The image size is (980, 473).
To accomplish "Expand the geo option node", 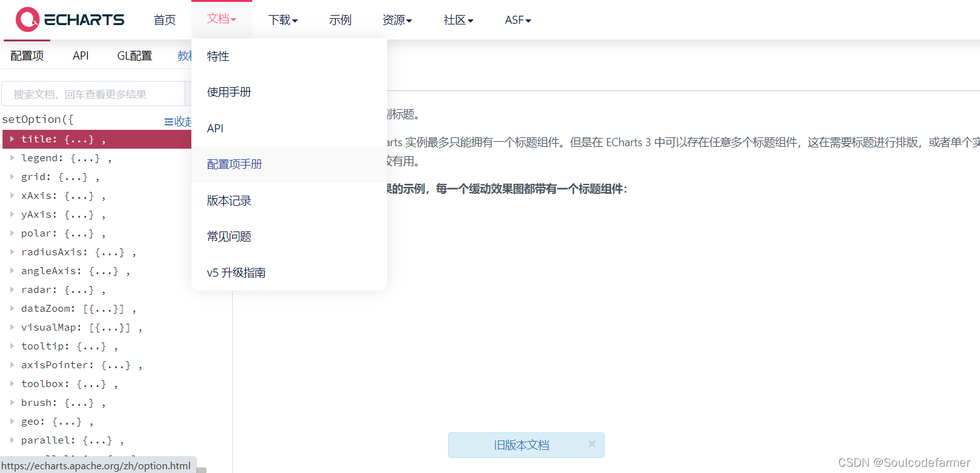I will tap(12, 421).
